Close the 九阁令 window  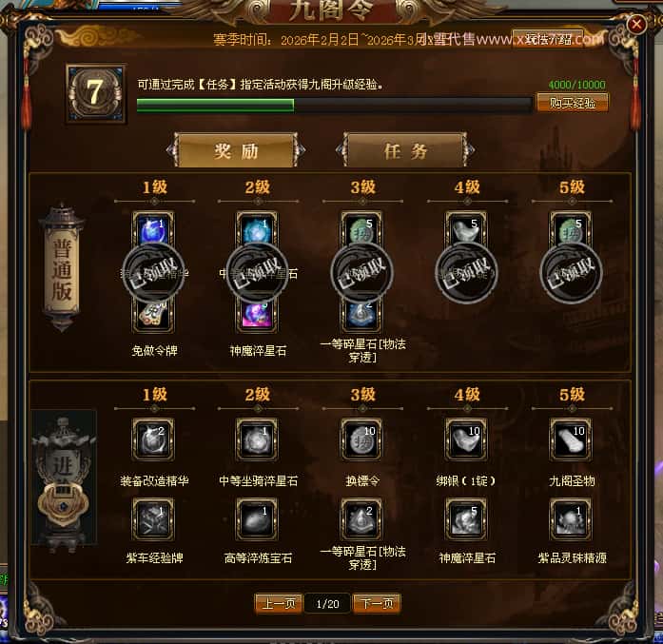[636, 24]
